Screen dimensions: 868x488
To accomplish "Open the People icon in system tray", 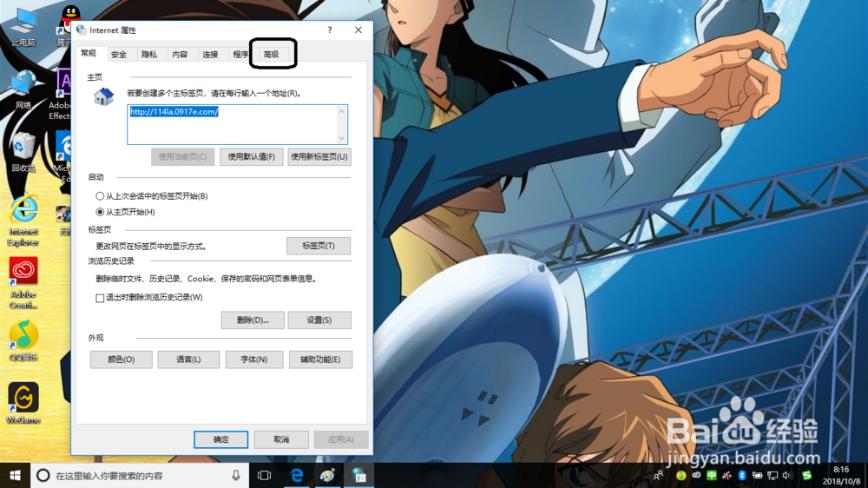I will [x=658, y=475].
